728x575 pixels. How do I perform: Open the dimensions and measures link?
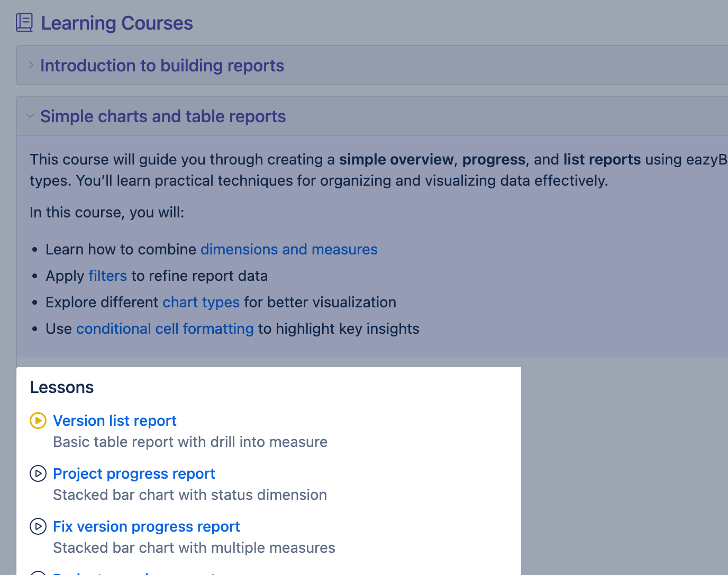coord(289,249)
